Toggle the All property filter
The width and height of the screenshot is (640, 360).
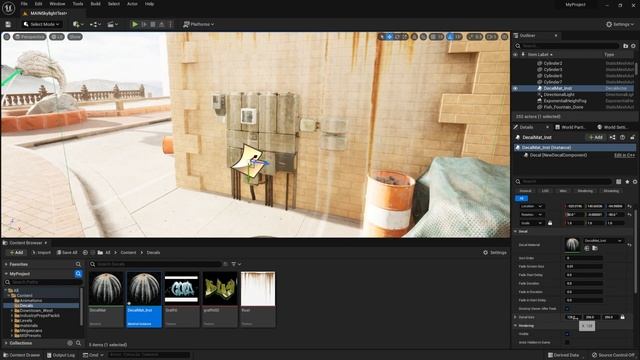(x=522, y=198)
